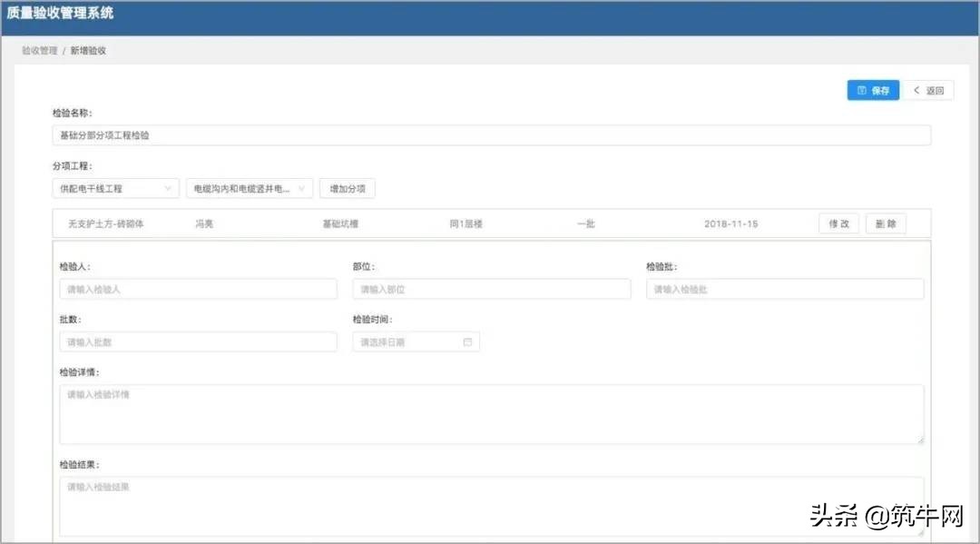This screenshot has width=980, height=544.
Task: Click the 增加分项 add subsection button
Action: tap(348, 188)
